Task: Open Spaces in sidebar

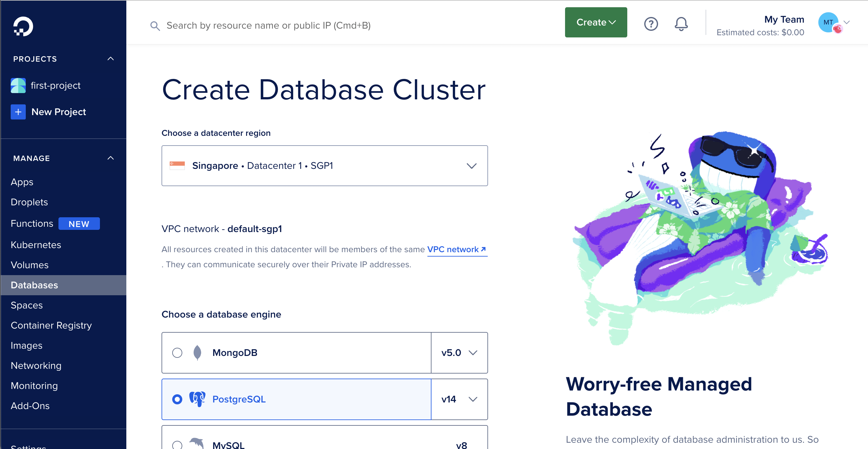Action: tap(27, 305)
